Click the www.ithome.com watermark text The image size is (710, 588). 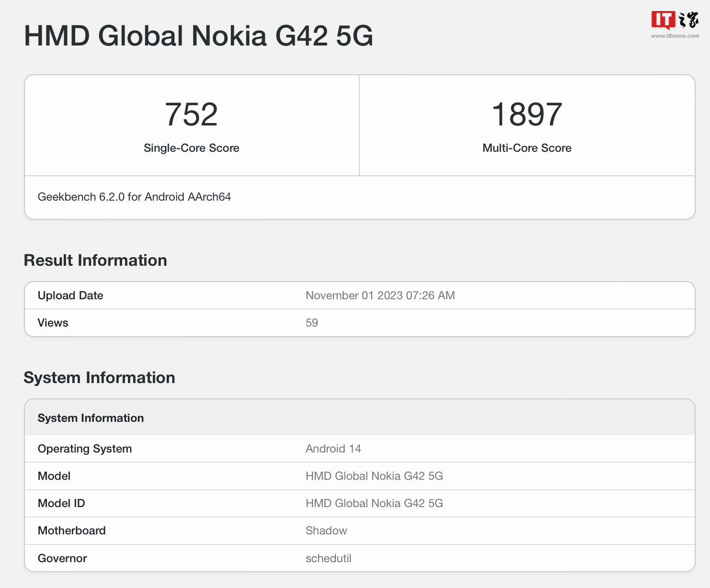click(675, 36)
